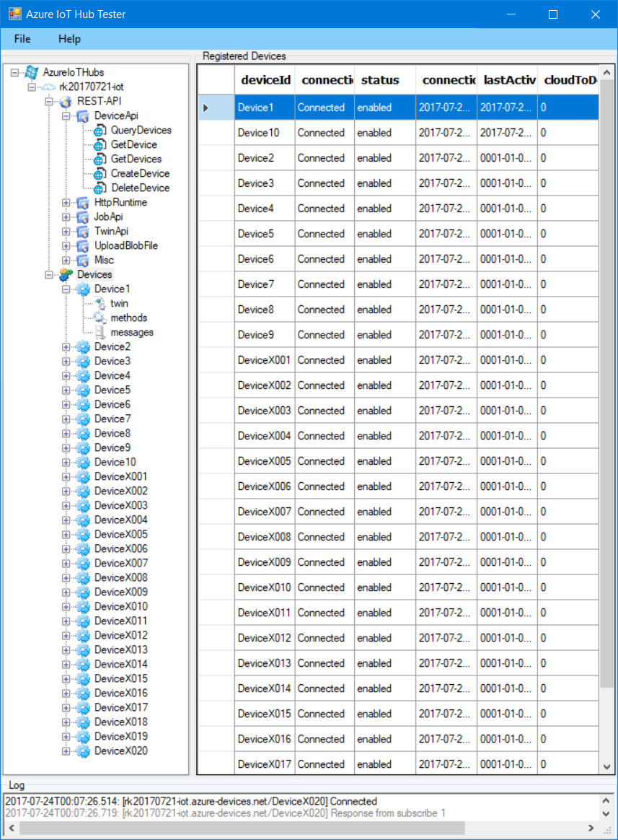Click the CreateDevice globe icon
The image size is (618, 840).
(100, 174)
